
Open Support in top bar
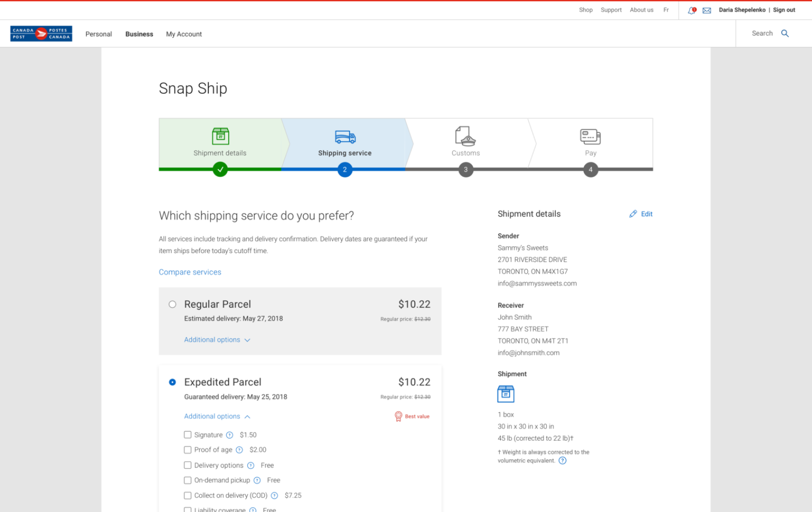click(x=611, y=10)
